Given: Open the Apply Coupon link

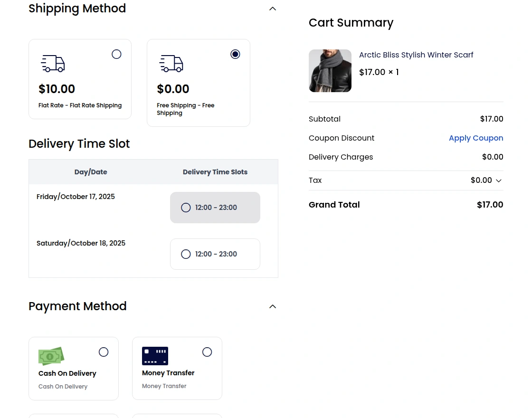Looking at the screenshot, I should click(x=476, y=138).
